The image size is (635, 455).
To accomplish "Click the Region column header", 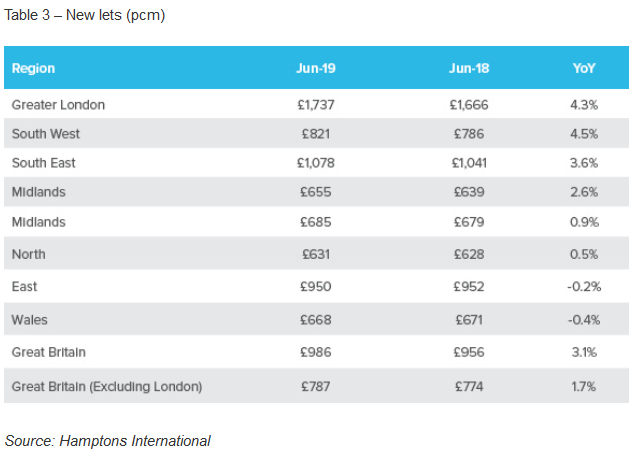I will click(x=34, y=69).
